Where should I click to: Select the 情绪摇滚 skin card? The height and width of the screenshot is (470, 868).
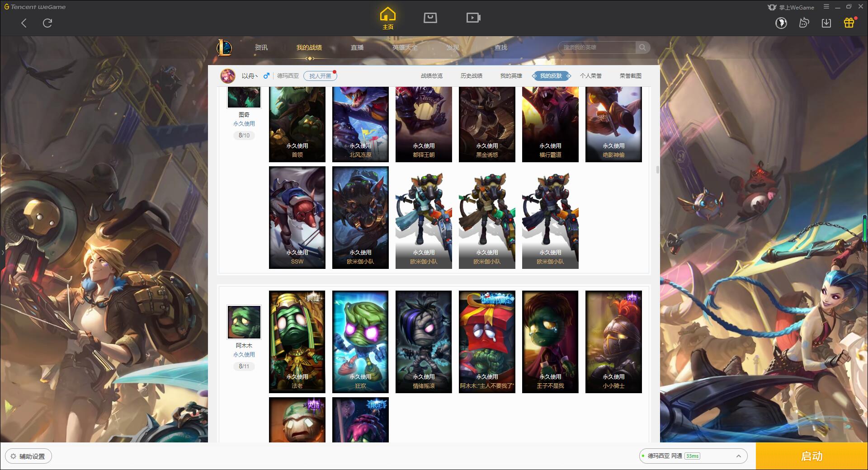click(x=424, y=342)
